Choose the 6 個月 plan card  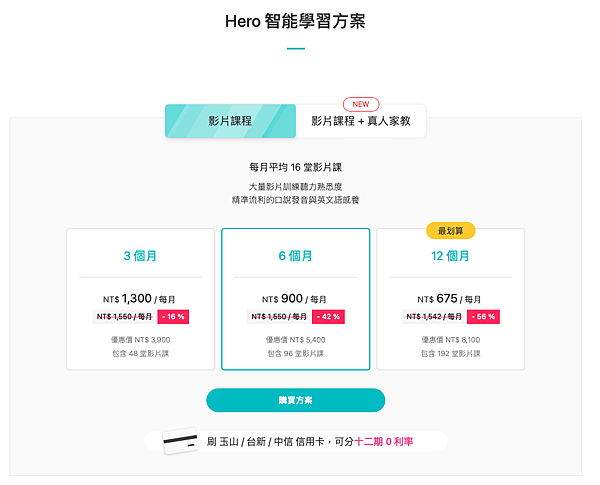click(295, 299)
